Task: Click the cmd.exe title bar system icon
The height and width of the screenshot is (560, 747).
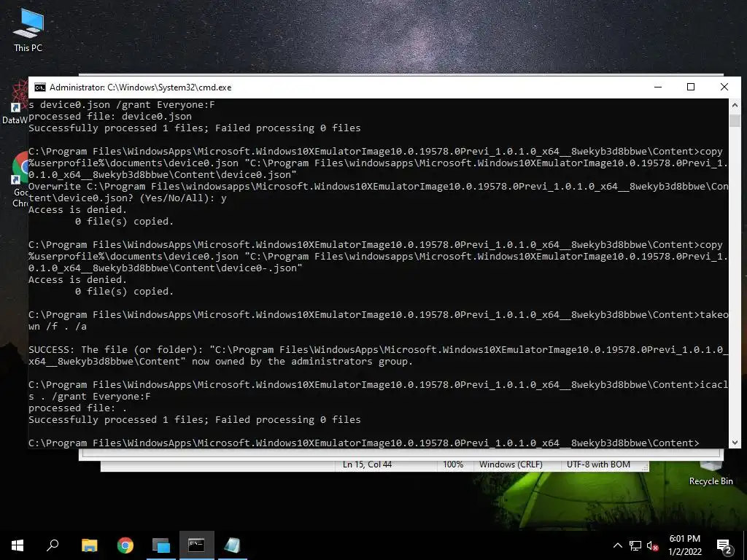Action: (40, 87)
